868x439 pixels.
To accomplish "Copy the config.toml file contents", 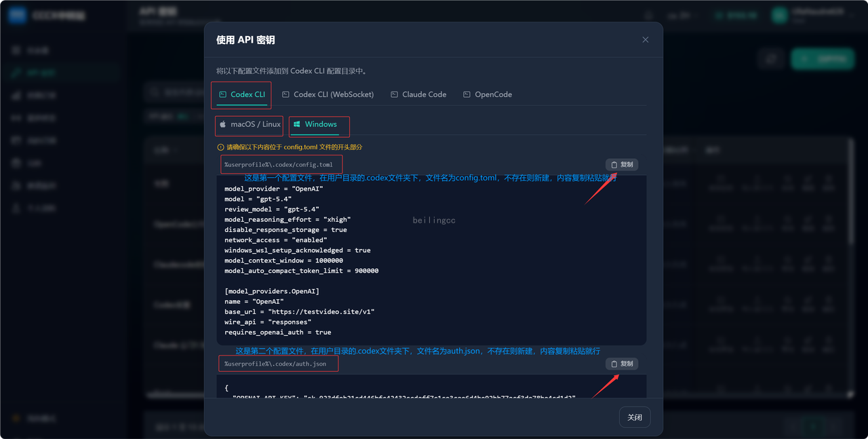I will pyautogui.click(x=622, y=164).
